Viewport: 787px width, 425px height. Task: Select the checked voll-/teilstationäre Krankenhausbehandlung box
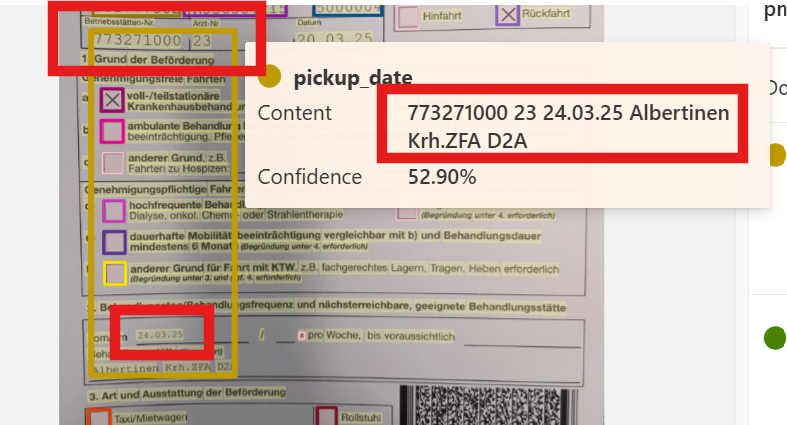click(112, 100)
